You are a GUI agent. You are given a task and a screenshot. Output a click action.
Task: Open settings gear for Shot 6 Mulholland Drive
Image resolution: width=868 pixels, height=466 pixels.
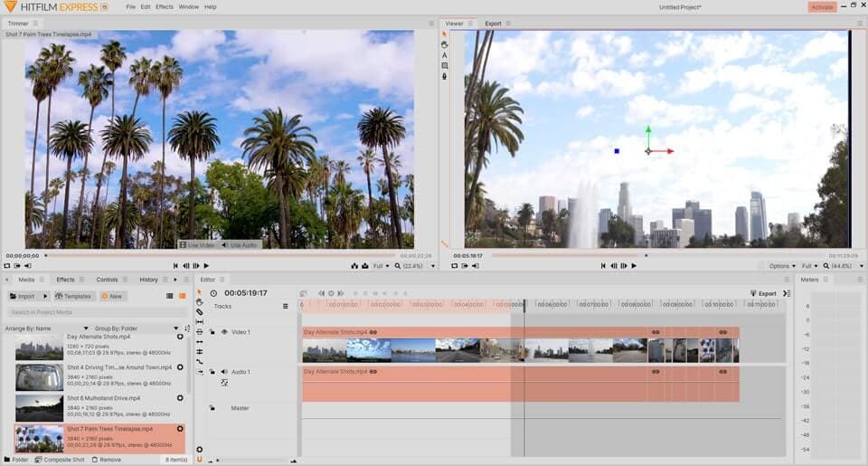coord(180,398)
